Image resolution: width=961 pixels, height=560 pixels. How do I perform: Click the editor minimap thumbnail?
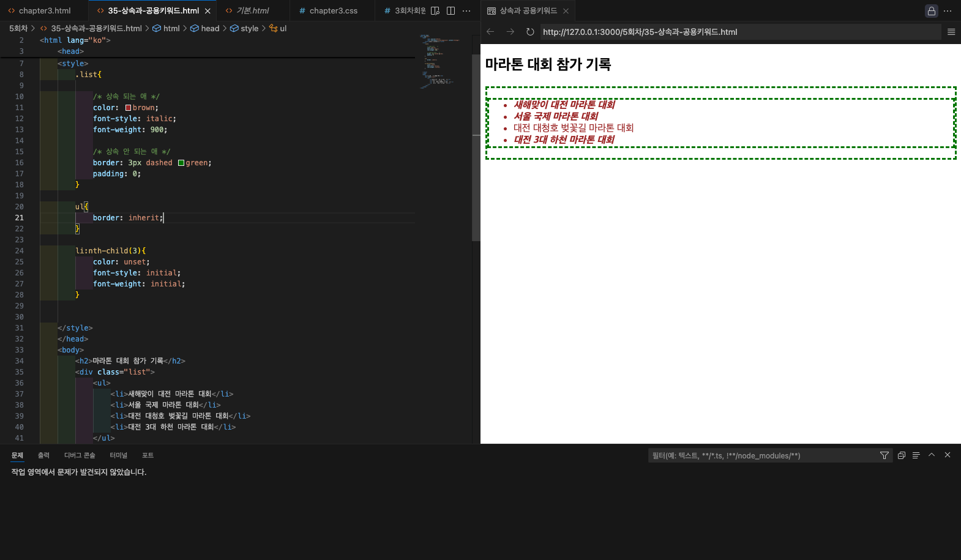click(x=439, y=61)
